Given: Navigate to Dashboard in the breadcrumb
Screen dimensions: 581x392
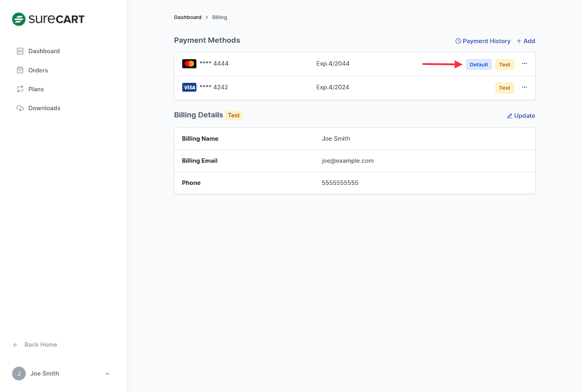Looking at the screenshot, I should (188, 17).
